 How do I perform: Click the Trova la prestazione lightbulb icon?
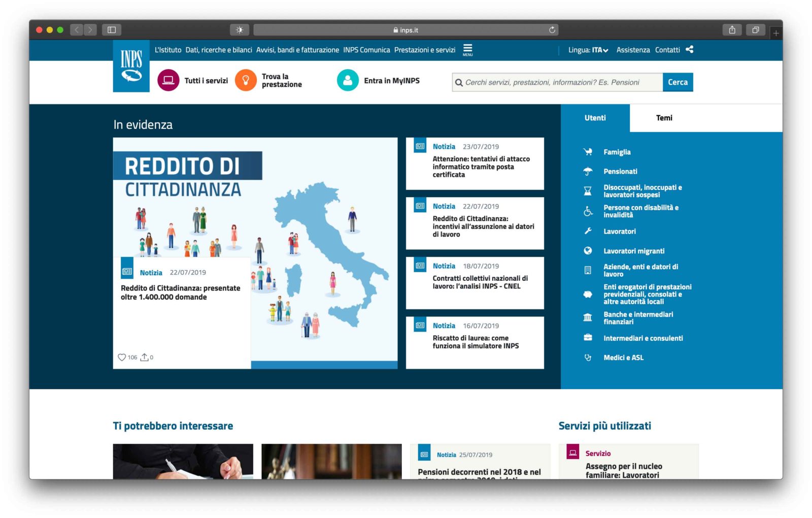246,80
